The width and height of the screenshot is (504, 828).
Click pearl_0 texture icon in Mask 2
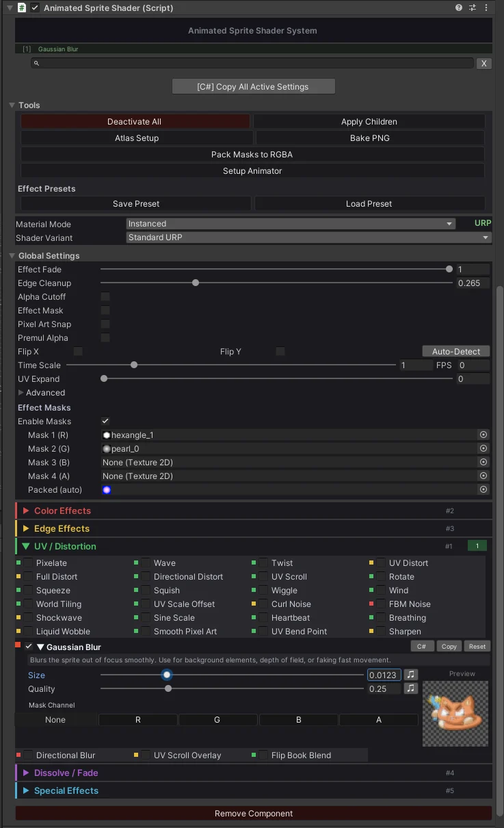[x=107, y=448]
